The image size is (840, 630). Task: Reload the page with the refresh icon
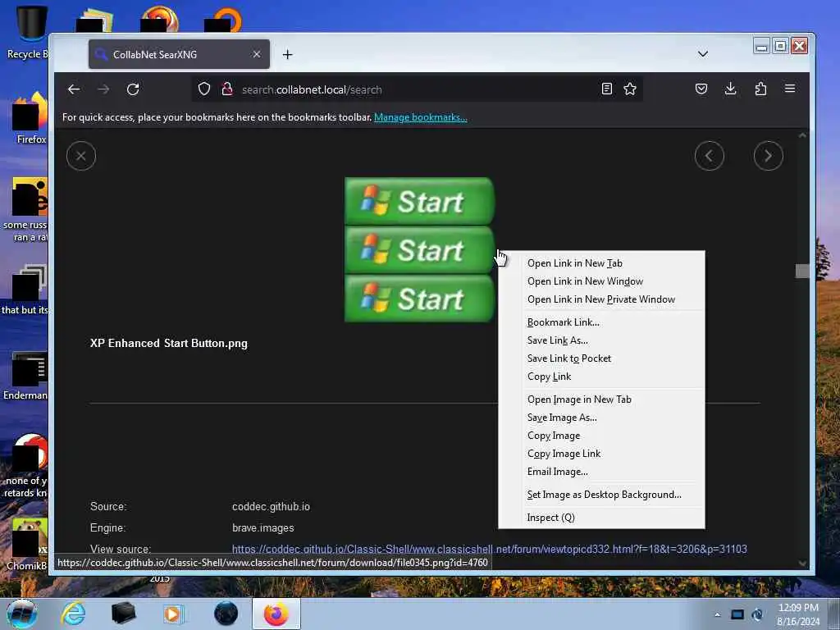coord(133,89)
